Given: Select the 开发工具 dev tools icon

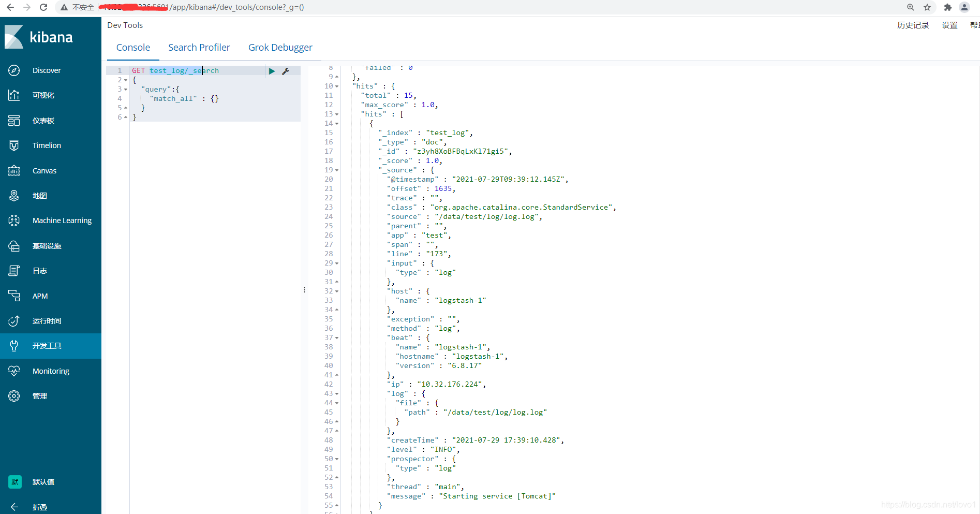Looking at the screenshot, I should coord(14,346).
